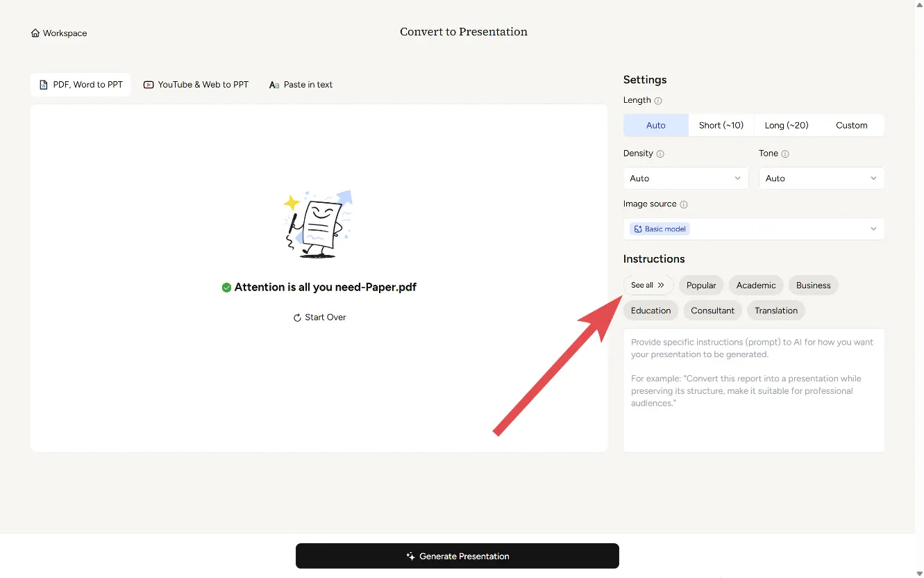Click the Image source info icon
This screenshot has height=578, width=924.
(684, 204)
